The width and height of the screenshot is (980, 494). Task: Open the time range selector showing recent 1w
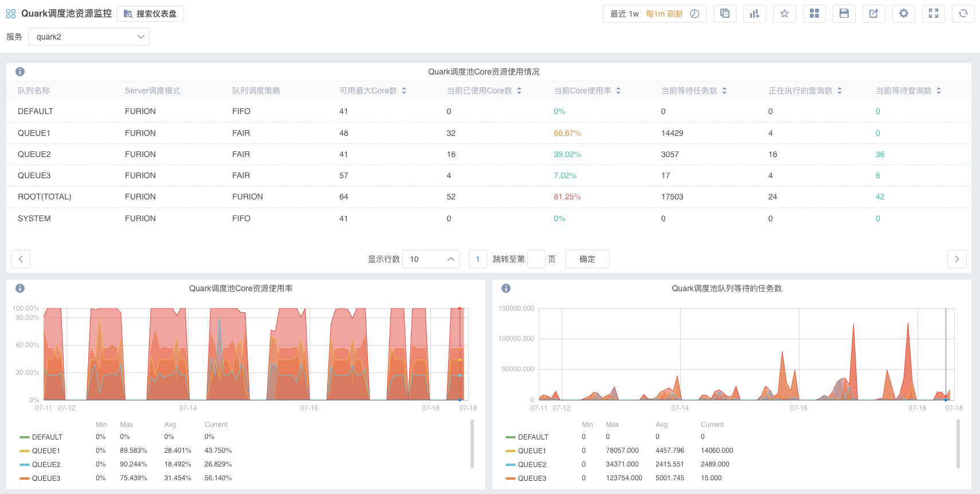click(654, 14)
